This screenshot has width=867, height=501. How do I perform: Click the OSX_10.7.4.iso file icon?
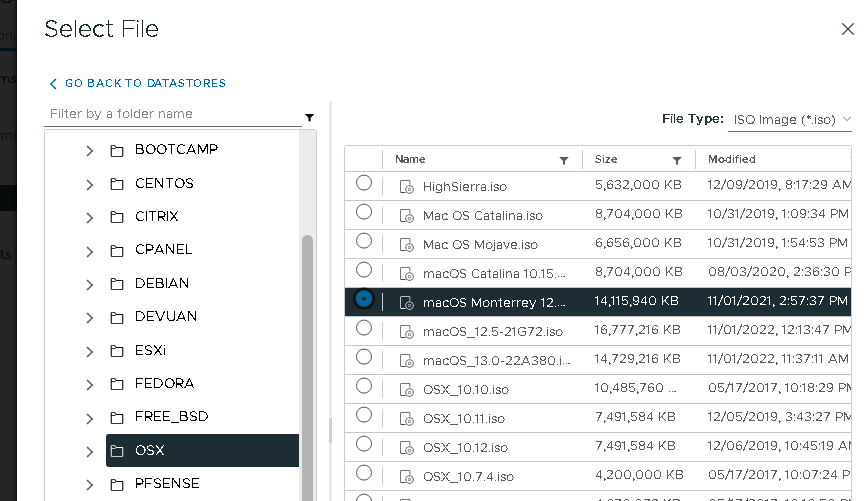coord(406,477)
